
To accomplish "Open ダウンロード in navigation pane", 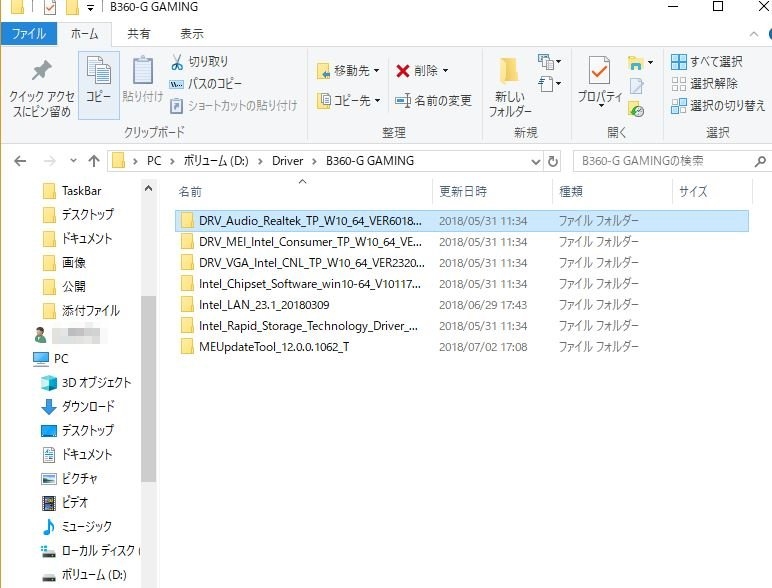I will (78, 406).
